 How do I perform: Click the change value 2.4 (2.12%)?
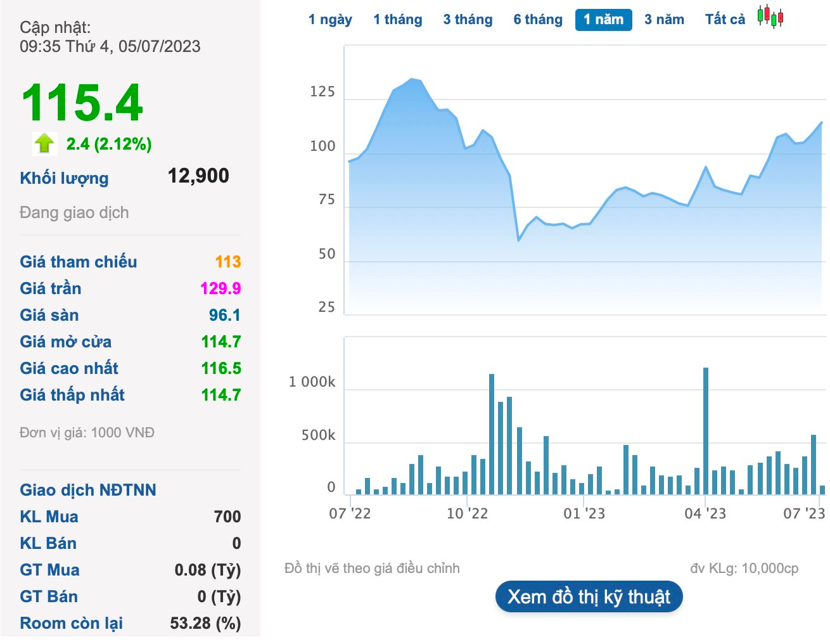pyautogui.click(x=109, y=144)
